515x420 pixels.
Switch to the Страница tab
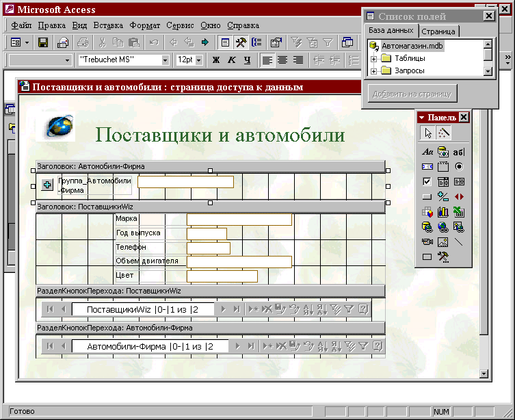pos(438,31)
